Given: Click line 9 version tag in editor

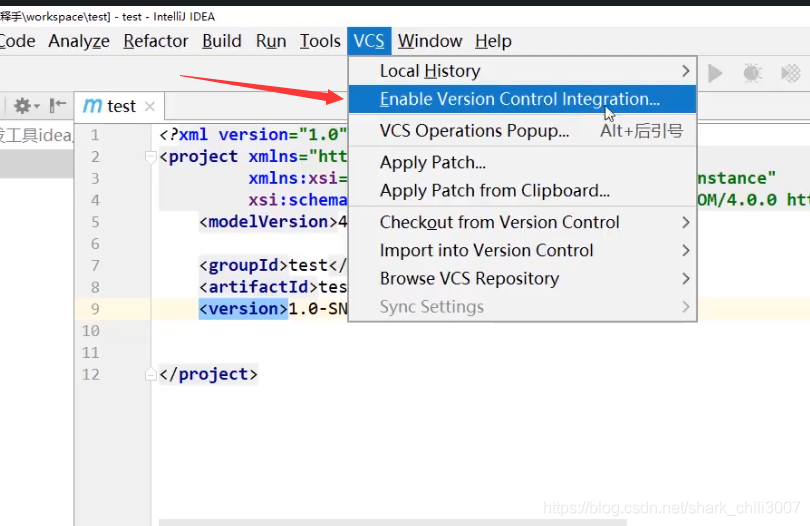Looking at the screenshot, I should pos(243,308).
